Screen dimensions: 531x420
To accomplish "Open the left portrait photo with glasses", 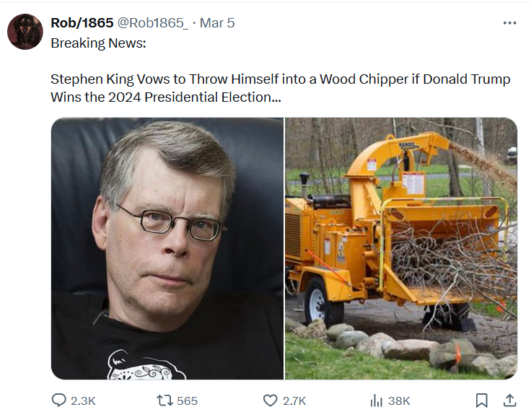I will pyautogui.click(x=167, y=248).
